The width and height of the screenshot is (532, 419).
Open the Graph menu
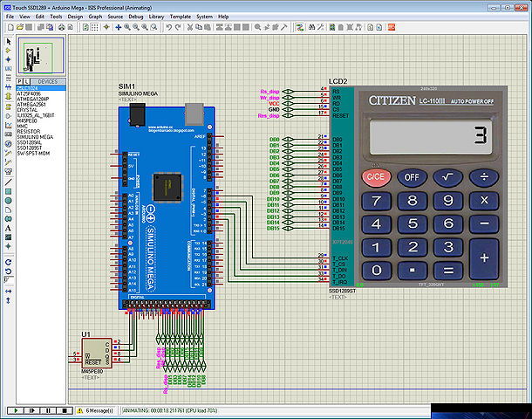click(95, 17)
